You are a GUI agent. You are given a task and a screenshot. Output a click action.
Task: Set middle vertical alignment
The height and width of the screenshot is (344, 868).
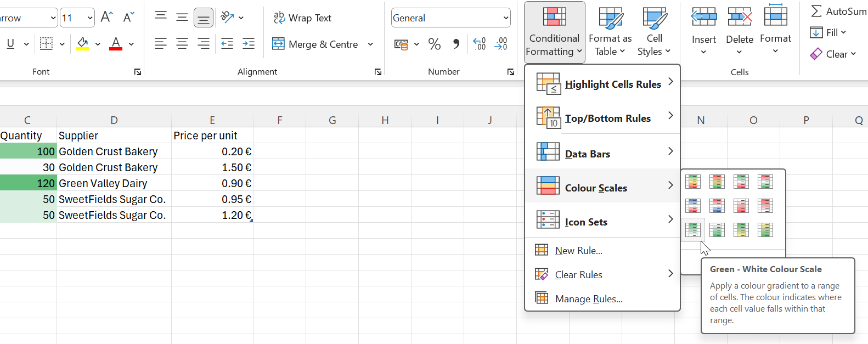[182, 18]
